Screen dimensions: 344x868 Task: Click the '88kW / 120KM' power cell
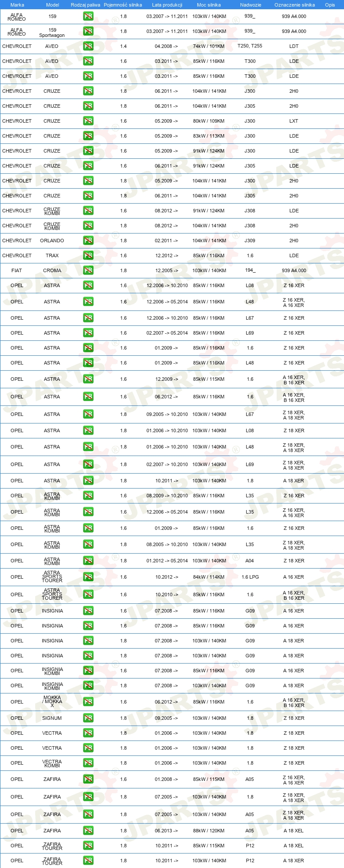(209, 831)
